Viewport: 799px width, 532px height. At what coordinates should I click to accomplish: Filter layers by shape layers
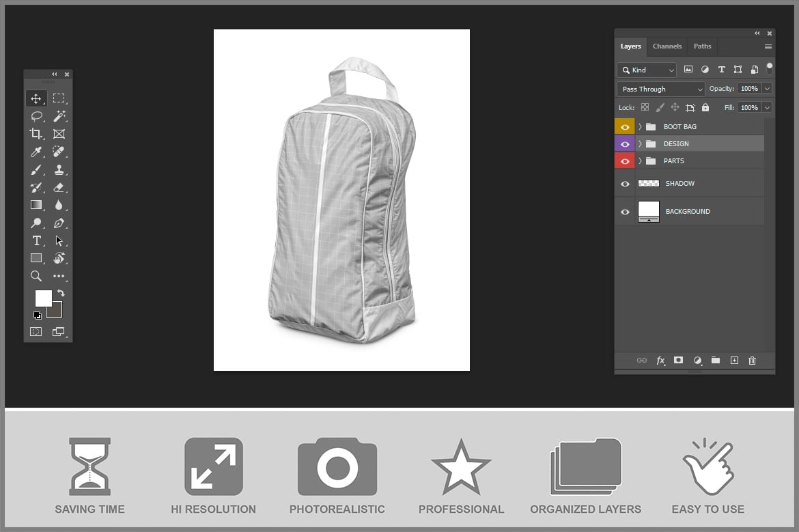tap(738, 69)
